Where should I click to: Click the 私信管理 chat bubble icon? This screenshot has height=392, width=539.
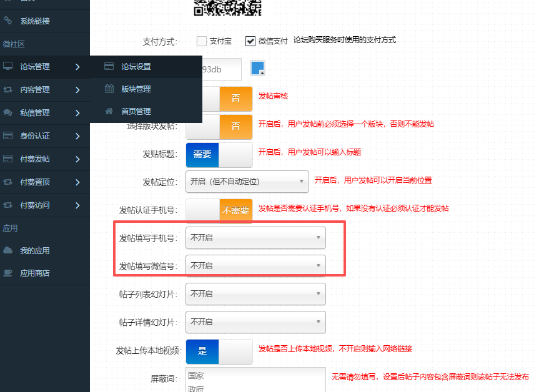pos(8,113)
